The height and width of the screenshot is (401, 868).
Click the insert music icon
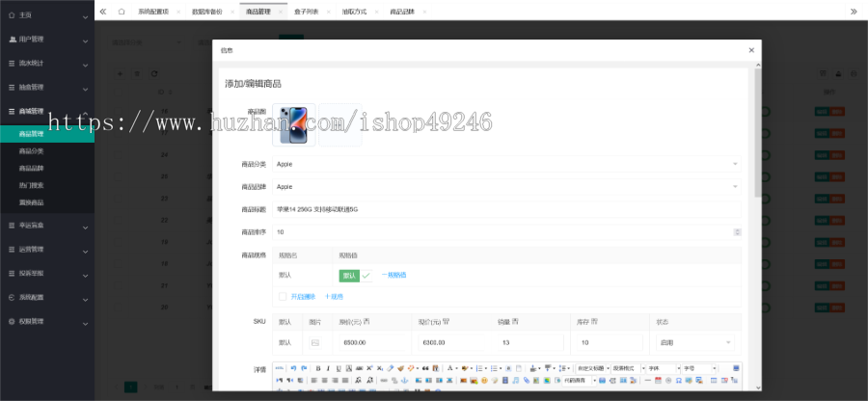tap(515, 380)
